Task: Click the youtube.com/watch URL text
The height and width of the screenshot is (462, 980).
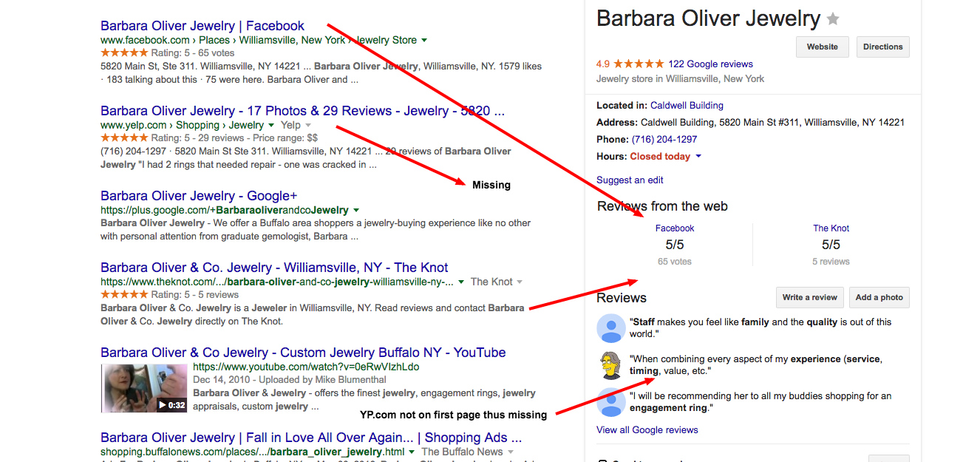Action: (x=306, y=367)
